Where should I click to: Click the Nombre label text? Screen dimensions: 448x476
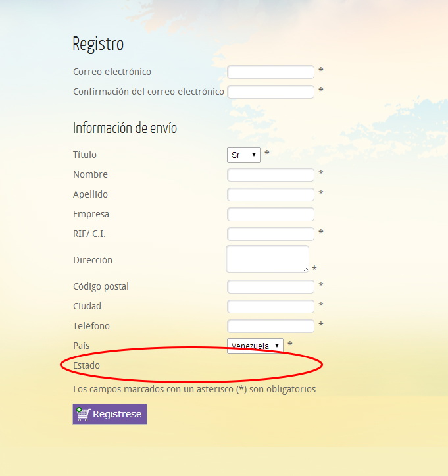(x=90, y=174)
